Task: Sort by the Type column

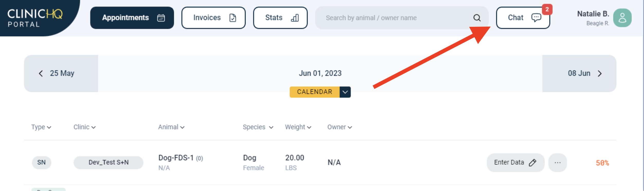Action: (41, 127)
